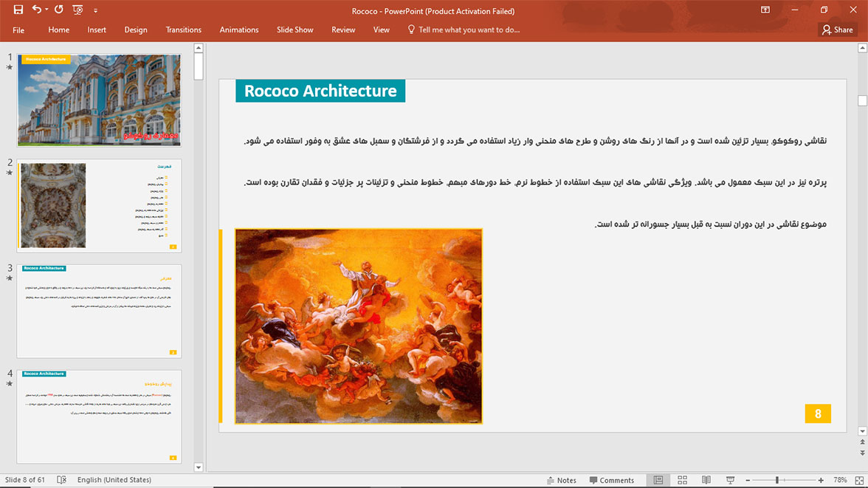Go to next slide double-arrow button
This screenshot has height=488, width=868.
[x=862, y=453]
